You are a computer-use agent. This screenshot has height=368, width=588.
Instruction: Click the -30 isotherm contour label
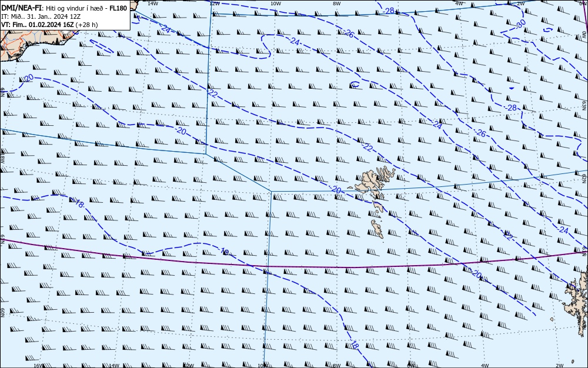[520, 24]
